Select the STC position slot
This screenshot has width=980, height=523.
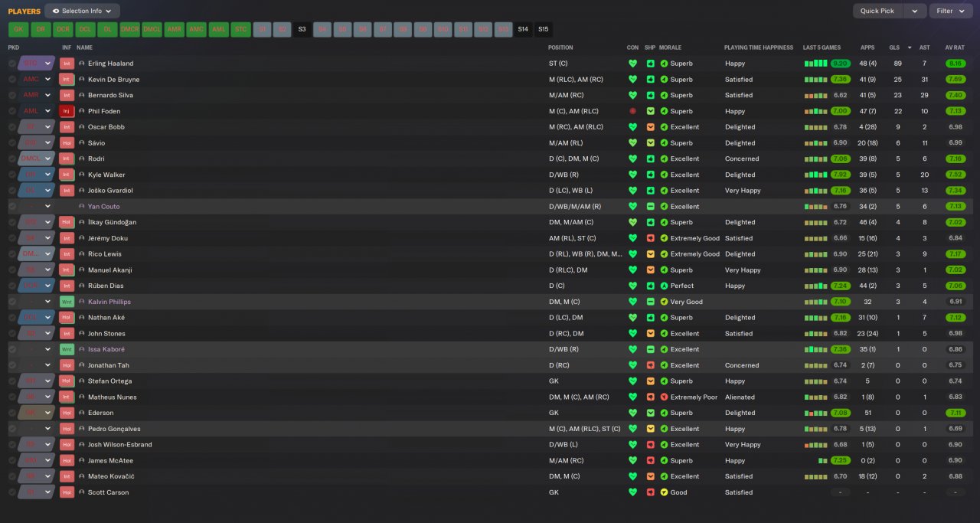tap(241, 30)
